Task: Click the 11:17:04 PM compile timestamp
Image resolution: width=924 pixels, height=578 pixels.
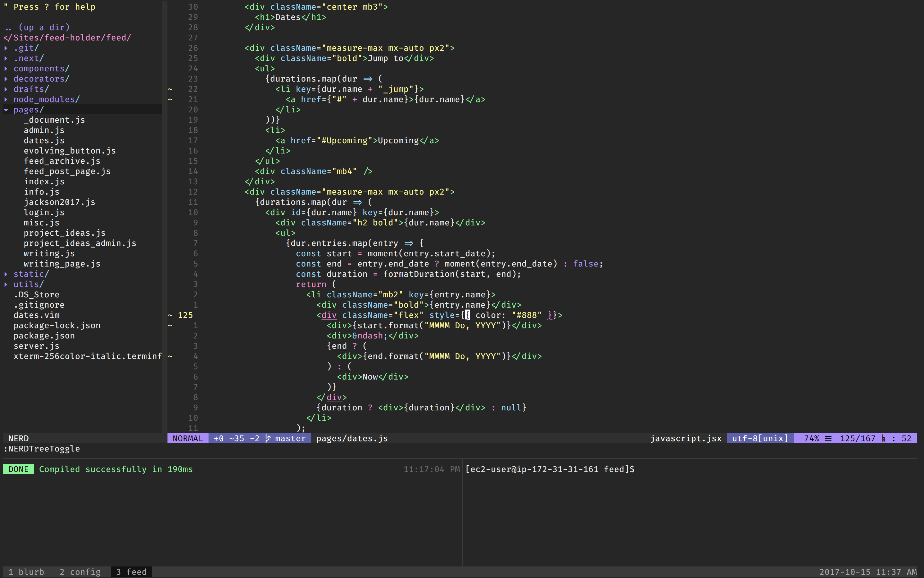Action: coord(432,469)
